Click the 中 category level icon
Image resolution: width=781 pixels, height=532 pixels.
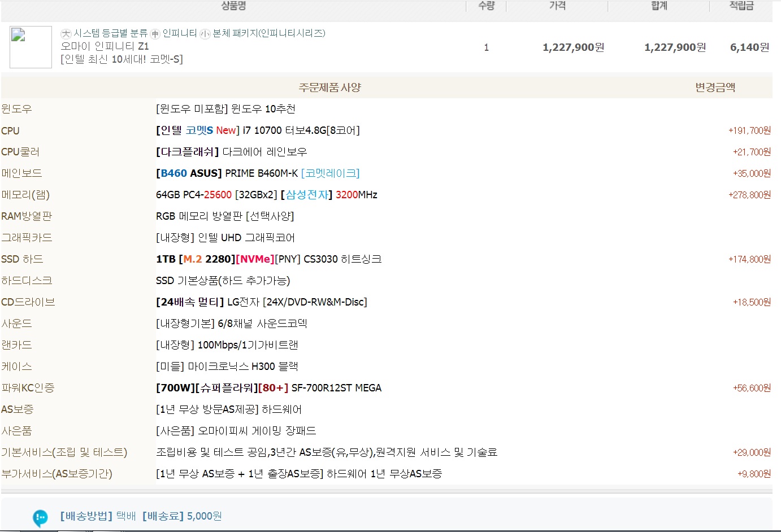tap(155, 34)
